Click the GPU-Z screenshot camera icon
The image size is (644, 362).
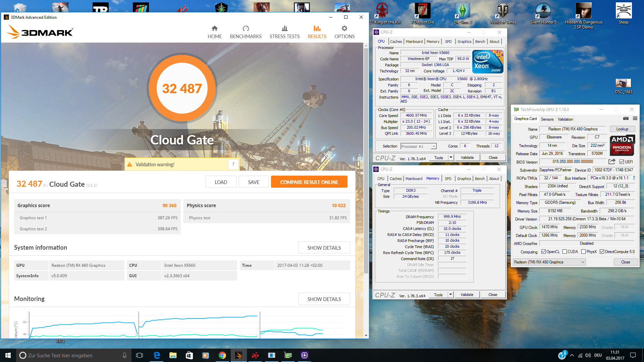(x=626, y=119)
